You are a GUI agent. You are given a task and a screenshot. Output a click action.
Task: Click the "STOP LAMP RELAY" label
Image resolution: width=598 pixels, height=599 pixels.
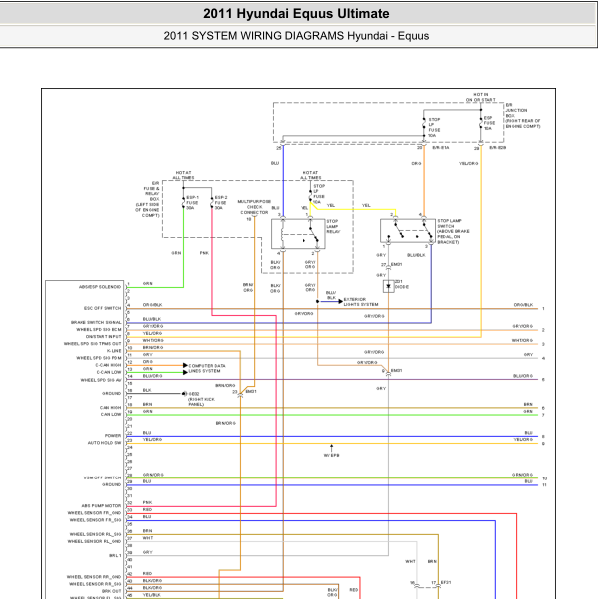click(x=333, y=227)
